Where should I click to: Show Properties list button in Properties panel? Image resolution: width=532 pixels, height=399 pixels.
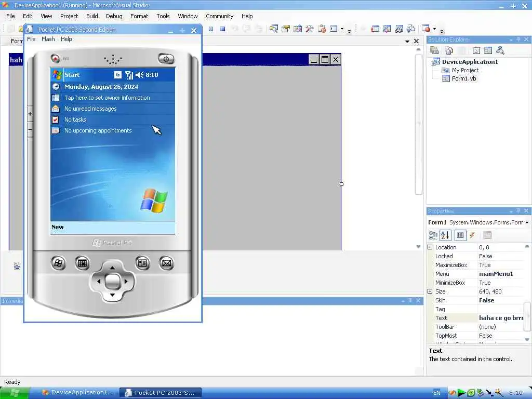(x=460, y=235)
